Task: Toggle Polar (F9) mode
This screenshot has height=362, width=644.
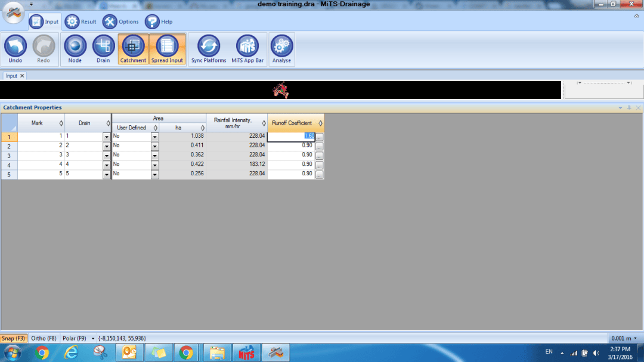Action: pyautogui.click(x=75, y=338)
